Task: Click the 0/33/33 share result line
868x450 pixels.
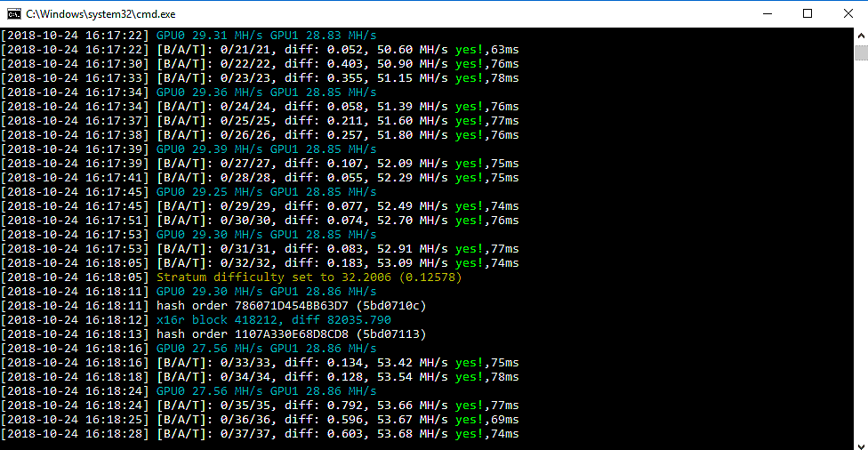Action: point(261,363)
